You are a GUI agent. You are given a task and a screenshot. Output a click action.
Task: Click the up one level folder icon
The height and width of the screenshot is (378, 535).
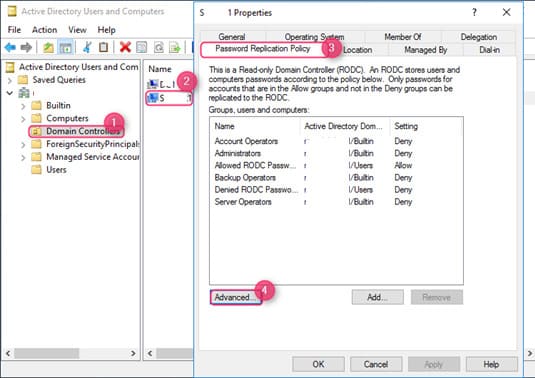[x=48, y=47]
